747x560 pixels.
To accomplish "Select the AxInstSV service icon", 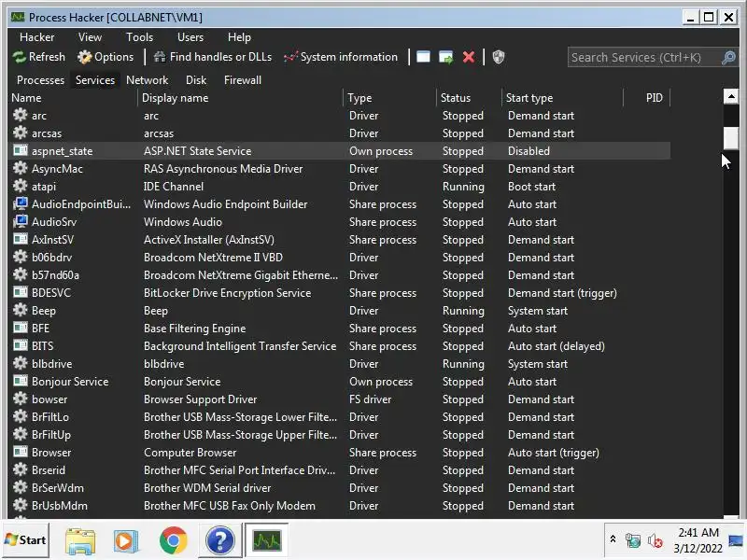I will tap(20, 239).
